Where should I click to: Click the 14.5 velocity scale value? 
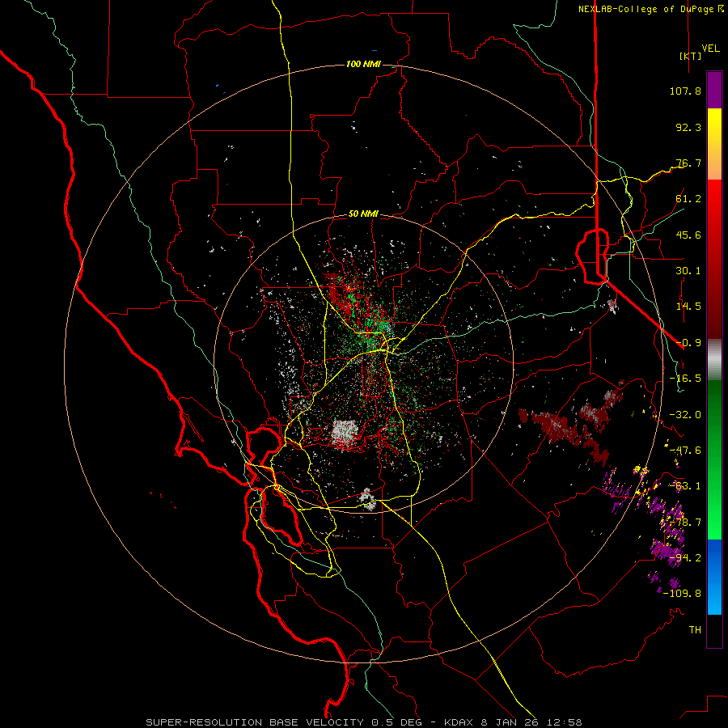(x=688, y=307)
